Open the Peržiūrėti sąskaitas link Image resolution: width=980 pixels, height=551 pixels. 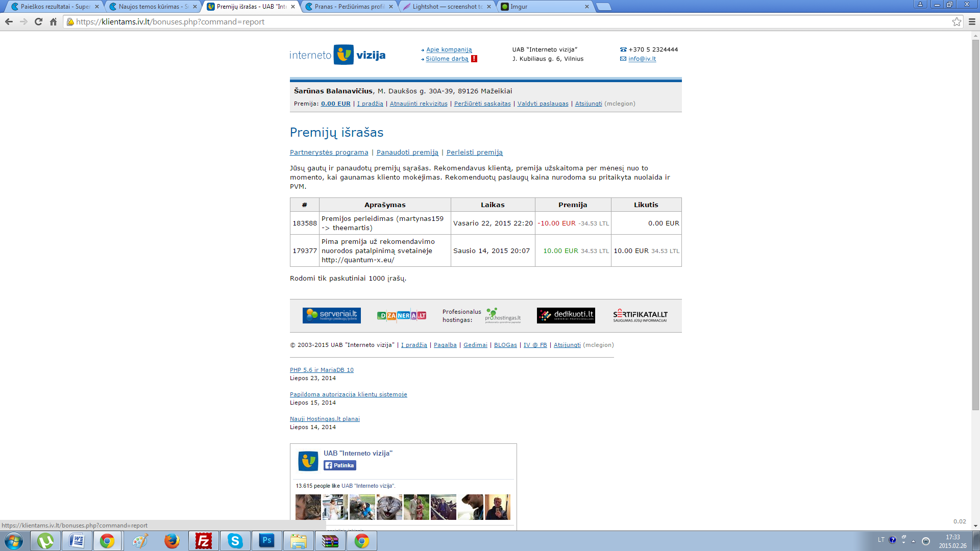tap(482, 104)
